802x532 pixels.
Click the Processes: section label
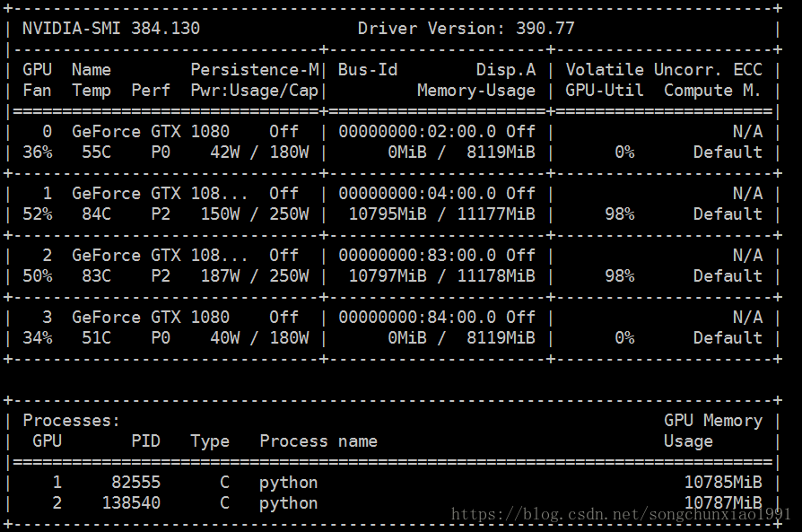coord(71,421)
